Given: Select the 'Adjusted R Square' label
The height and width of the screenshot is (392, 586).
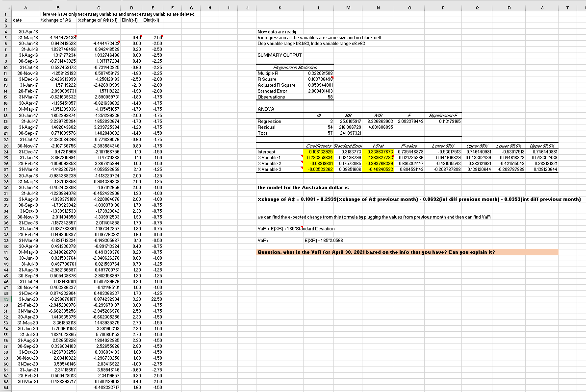Looking at the screenshot, I should pos(280,85).
